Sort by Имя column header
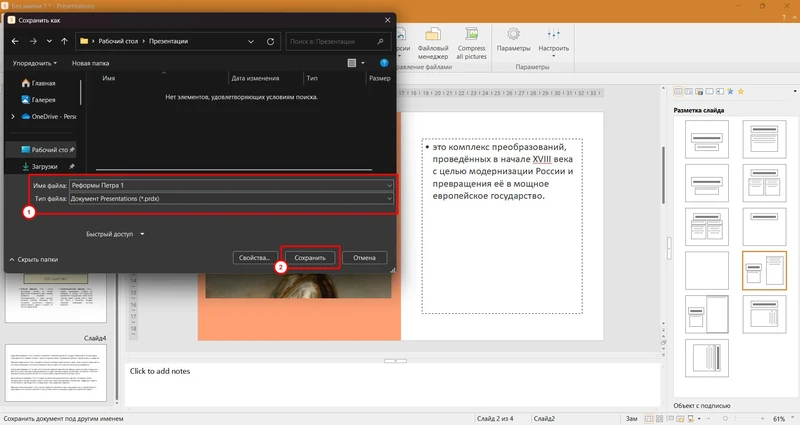The height and width of the screenshot is (425, 800). (108, 78)
